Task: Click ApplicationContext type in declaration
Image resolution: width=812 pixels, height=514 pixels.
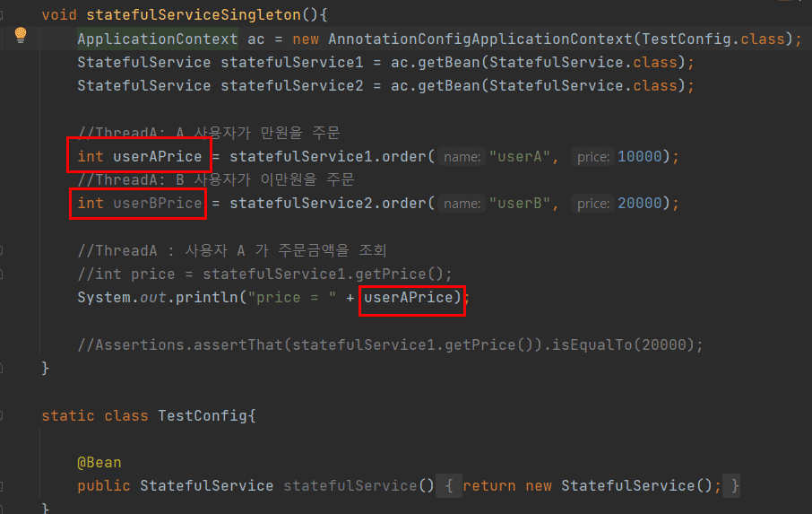Action: (x=158, y=39)
